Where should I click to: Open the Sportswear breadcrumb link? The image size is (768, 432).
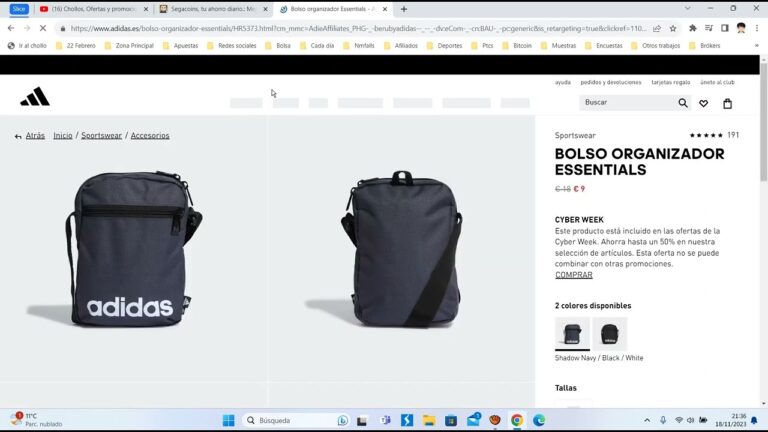point(101,136)
